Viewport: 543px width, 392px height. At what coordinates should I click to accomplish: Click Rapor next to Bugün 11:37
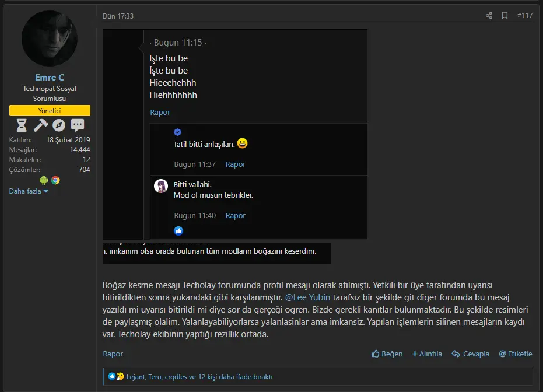pos(236,164)
